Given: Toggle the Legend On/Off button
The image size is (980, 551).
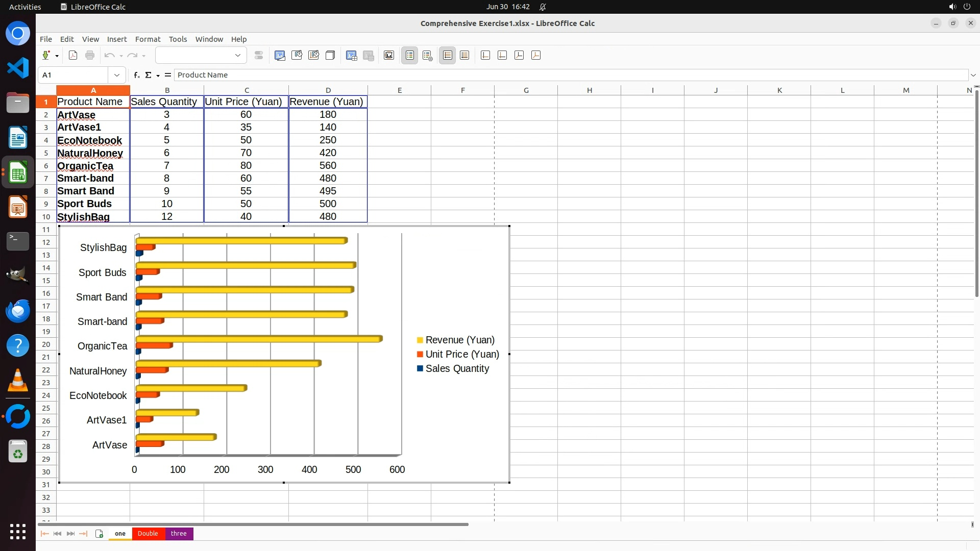Looking at the screenshot, I should coord(410,56).
